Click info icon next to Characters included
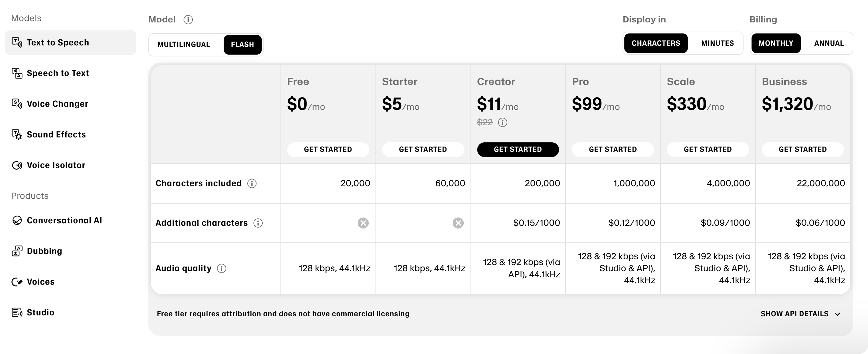 (252, 183)
